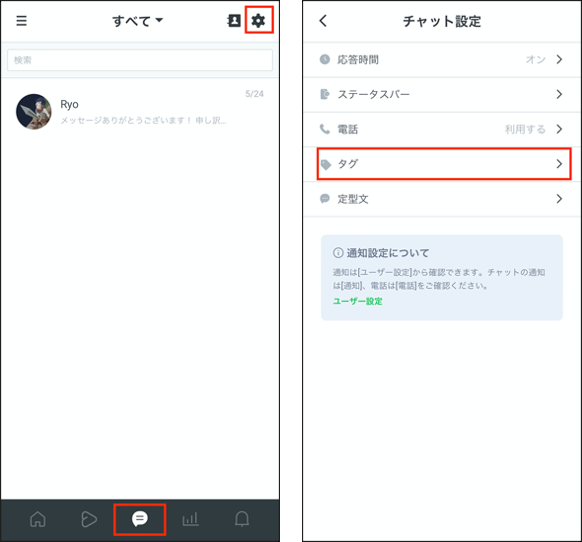
Task: Click the phone icon beside 電話
Action: click(325, 129)
